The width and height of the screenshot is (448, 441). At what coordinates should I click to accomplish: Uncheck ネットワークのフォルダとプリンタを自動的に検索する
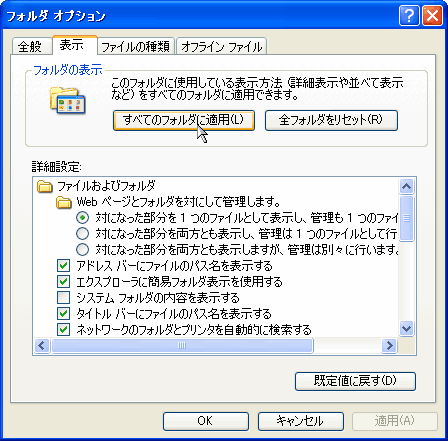(x=63, y=330)
